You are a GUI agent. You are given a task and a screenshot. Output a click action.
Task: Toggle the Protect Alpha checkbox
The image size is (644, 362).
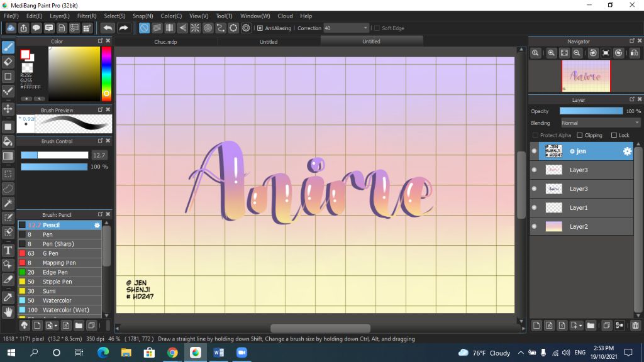tap(535, 135)
